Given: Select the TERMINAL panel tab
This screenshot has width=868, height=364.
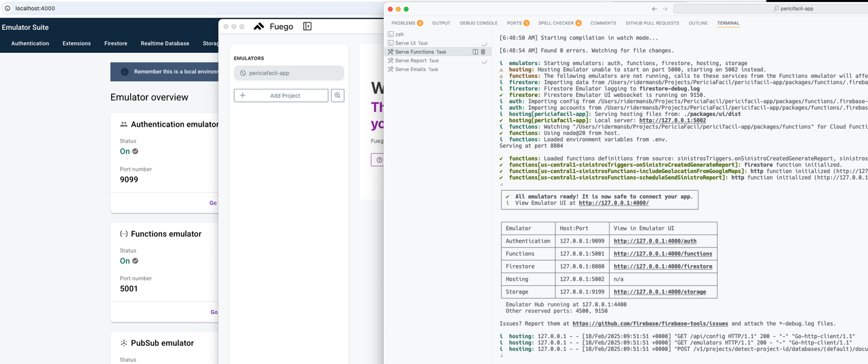Looking at the screenshot, I should coord(728,23).
